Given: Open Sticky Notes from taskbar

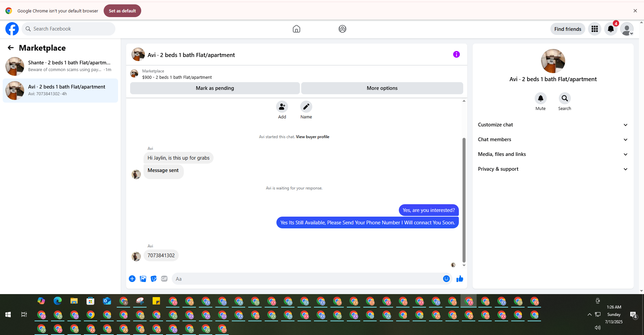Looking at the screenshot, I should click(x=156, y=301).
